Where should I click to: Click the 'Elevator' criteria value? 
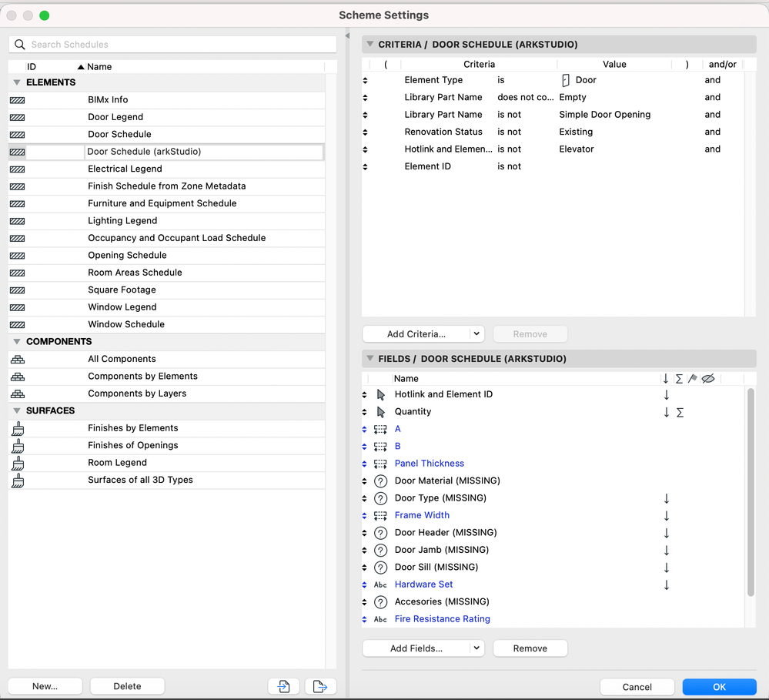click(577, 149)
